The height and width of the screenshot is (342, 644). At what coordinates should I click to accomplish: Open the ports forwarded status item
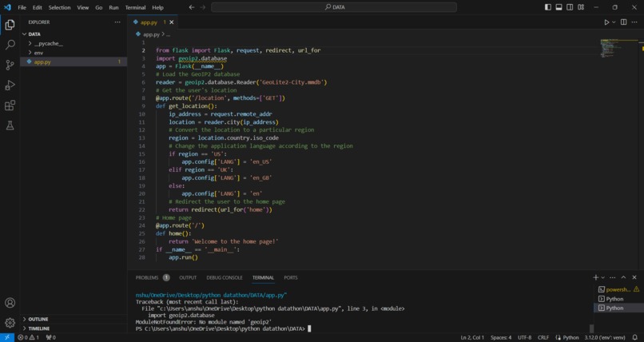[x=51, y=337]
